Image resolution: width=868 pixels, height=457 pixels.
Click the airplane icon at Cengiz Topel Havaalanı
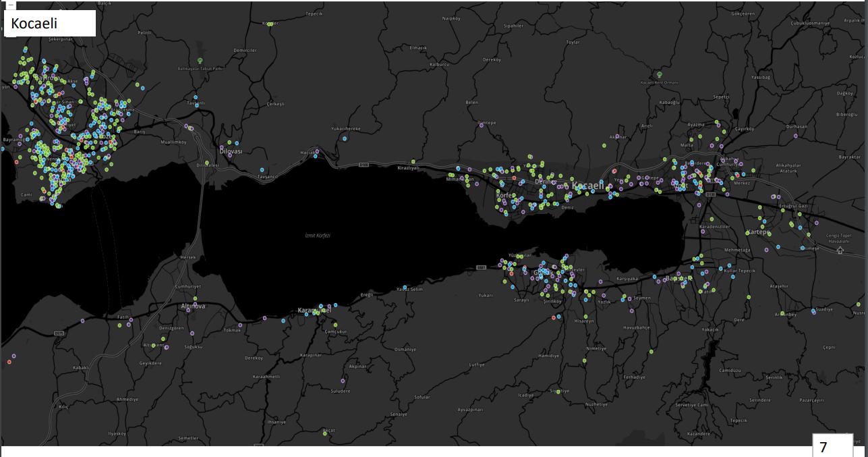[x=840, y=250]
